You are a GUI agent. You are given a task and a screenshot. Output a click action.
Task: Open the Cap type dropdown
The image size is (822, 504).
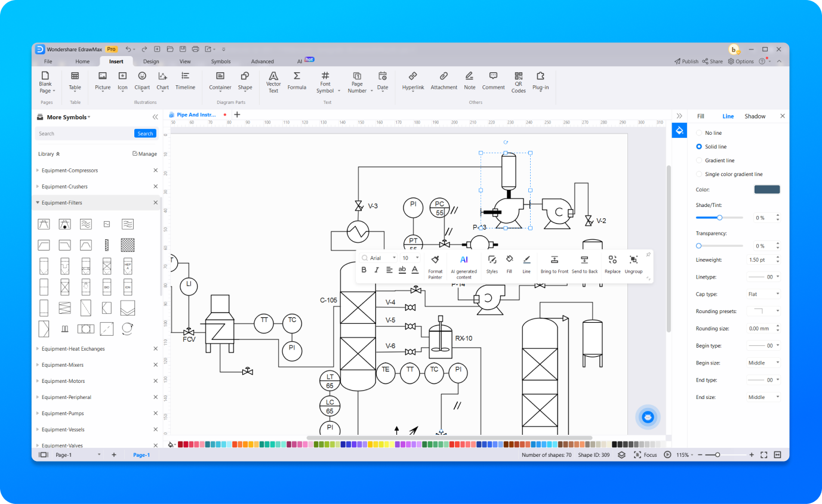click(x=763, y=294)
